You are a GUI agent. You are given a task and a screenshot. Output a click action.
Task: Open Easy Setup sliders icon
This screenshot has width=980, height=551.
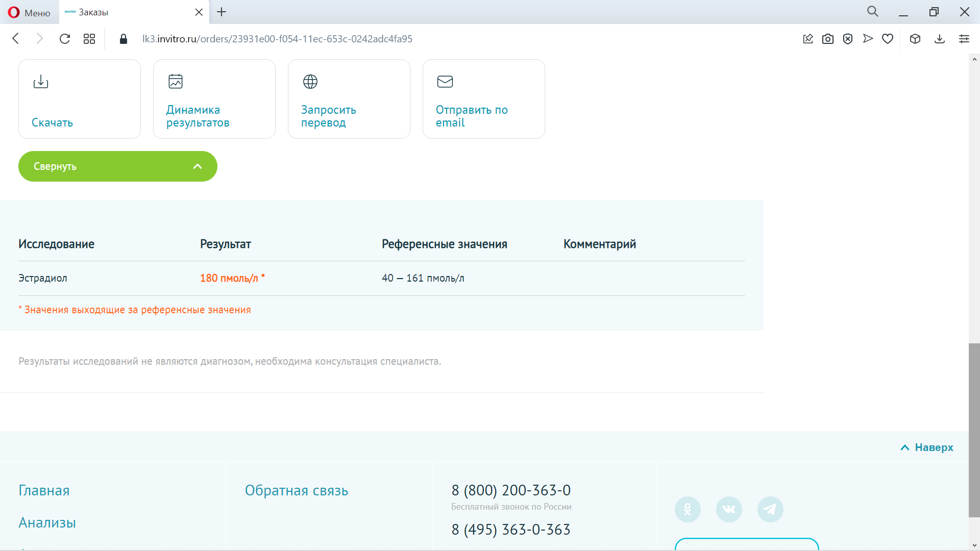tap(964, 39)
